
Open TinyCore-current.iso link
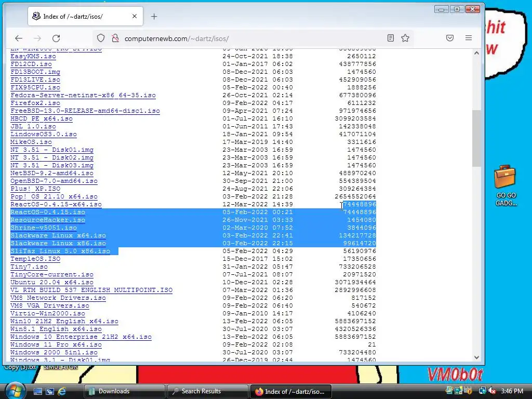point(52,275)
